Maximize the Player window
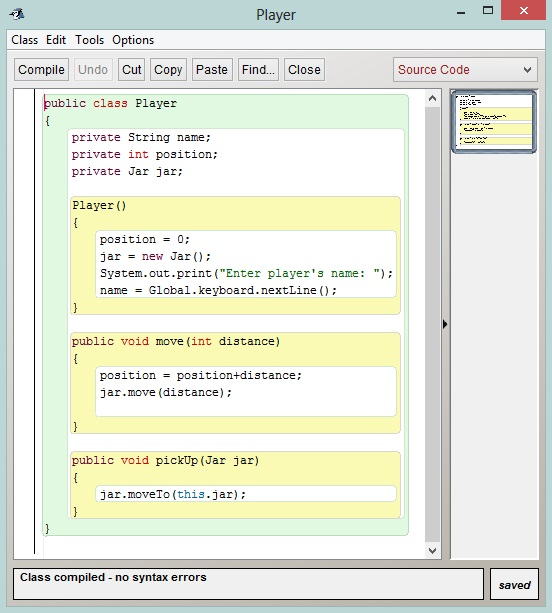Screen dimensions: 552x613 point(488,11)
